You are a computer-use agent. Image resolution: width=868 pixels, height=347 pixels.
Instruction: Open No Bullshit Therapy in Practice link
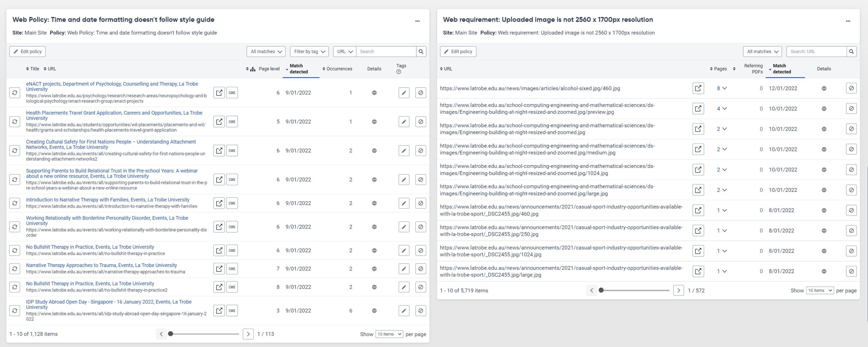coord(90,247)
